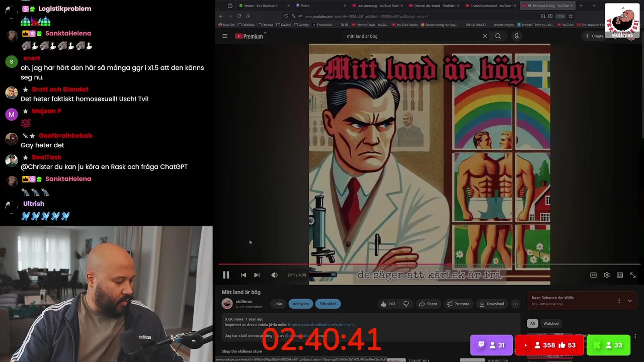Open skilleras channel avatar
This screenshot has height=362, width=644.
click(227, 304)
